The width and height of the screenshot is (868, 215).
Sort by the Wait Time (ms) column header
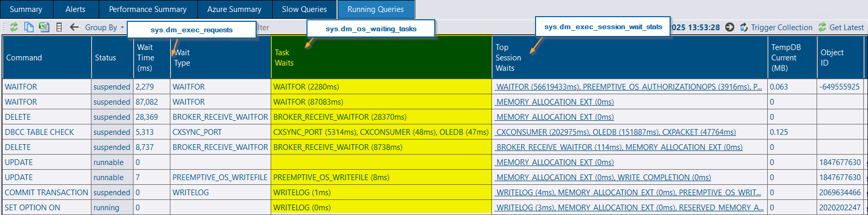coord(146,58)
